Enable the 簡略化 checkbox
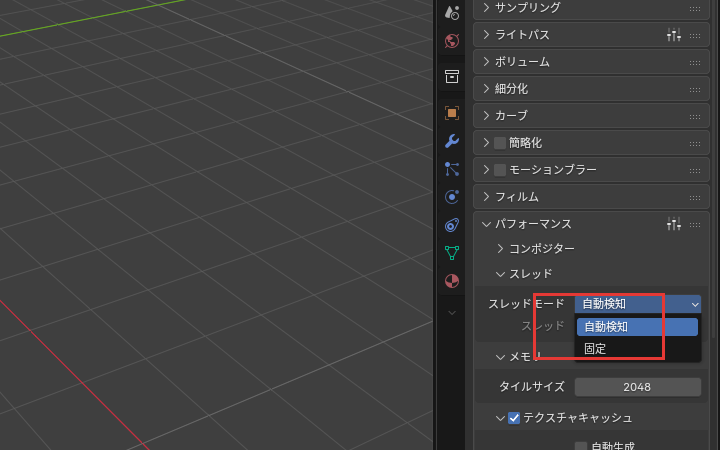 [x=500, y=143]
